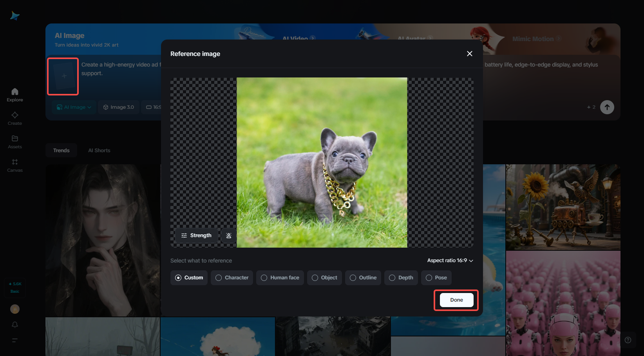Viewport: 644px width, 356px height.
Task: Open the Explore page from the sidebar
Action: 14,94
